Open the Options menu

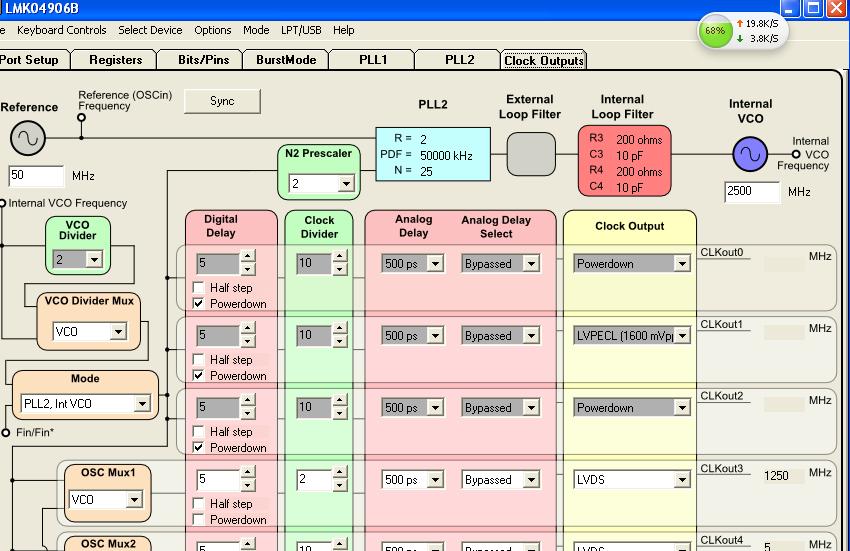[213, 30]
